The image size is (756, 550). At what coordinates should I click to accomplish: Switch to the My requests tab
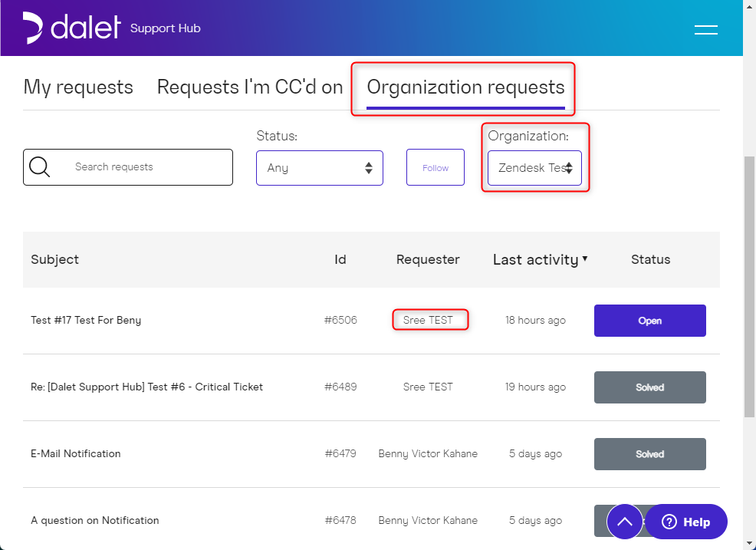point(78,87)
